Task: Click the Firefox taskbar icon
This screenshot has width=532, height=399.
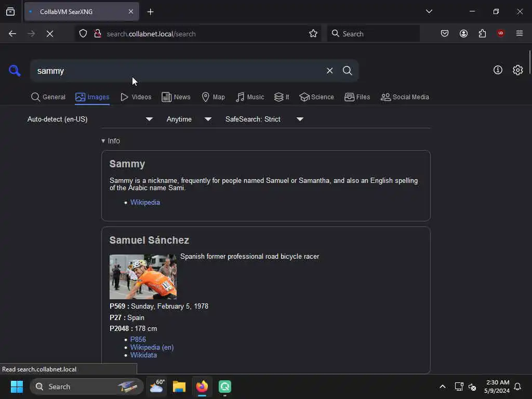Action: (x=202, y=387)
